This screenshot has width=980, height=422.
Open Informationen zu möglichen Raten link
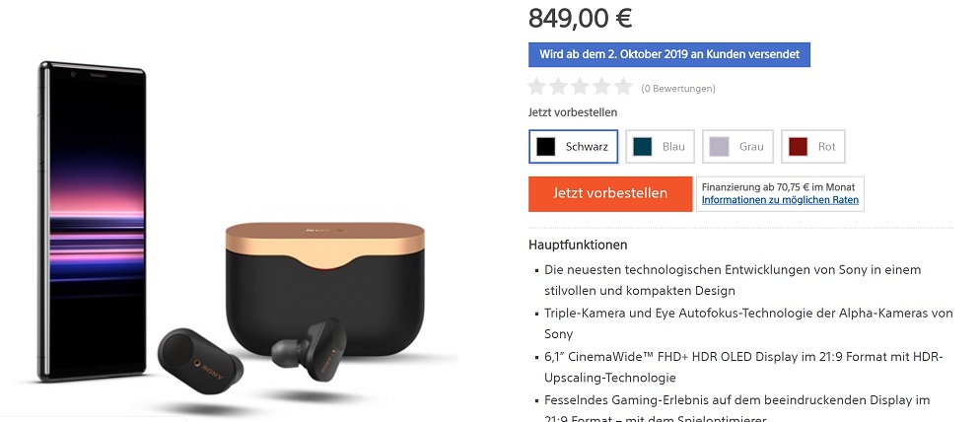click(x=780, y=201)
